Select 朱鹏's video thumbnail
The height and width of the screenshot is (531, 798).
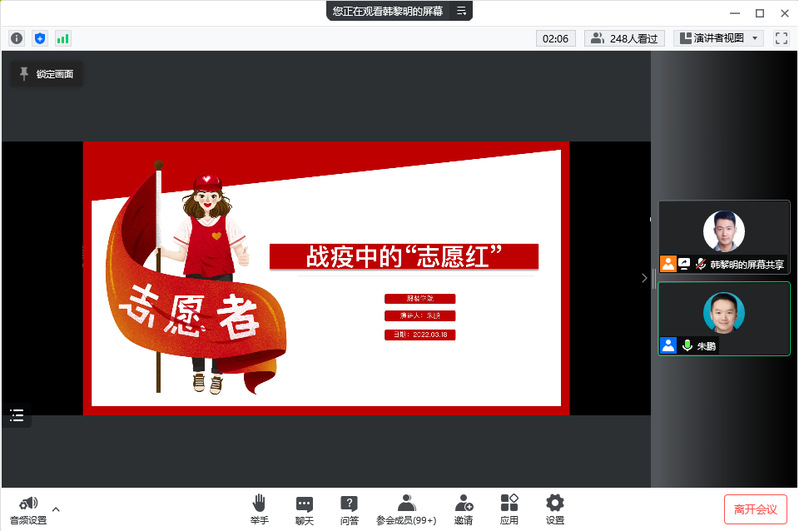(x=724, y=318)
